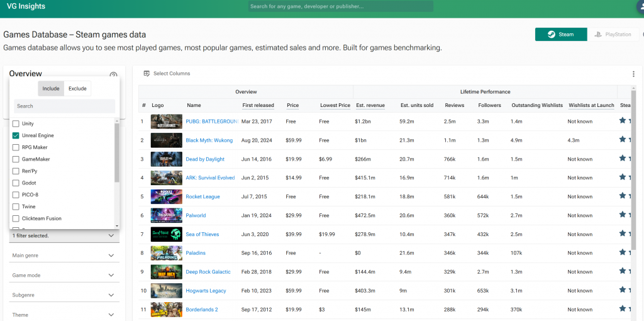Check the Twine checkbox

coord(16,206)
